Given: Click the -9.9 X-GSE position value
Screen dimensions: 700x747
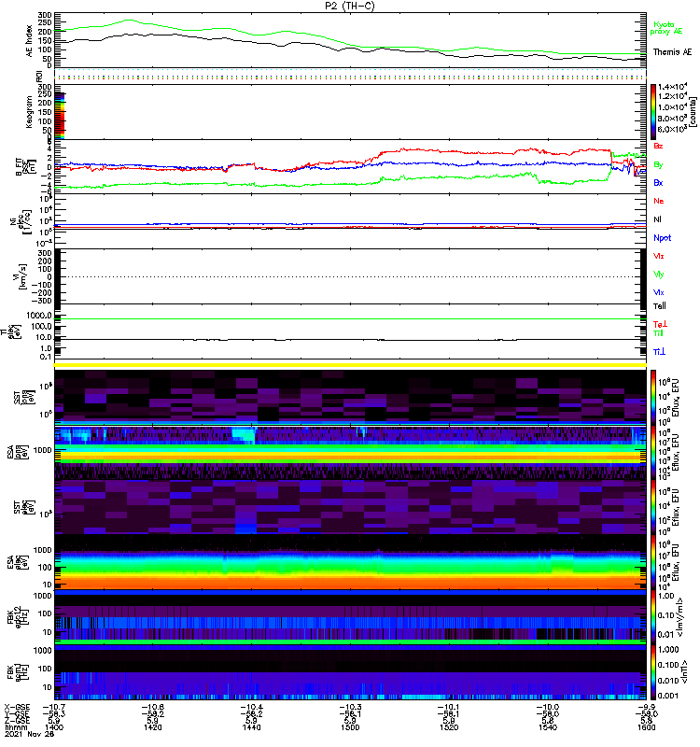Looking at the screenshot, I should pyautogui.click(x=647, y=707).
